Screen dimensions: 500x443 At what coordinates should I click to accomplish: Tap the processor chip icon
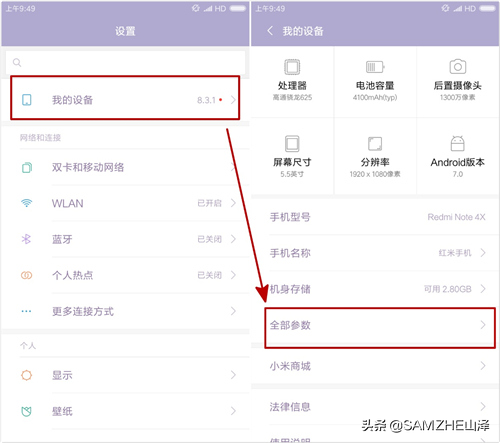[292, 67]
